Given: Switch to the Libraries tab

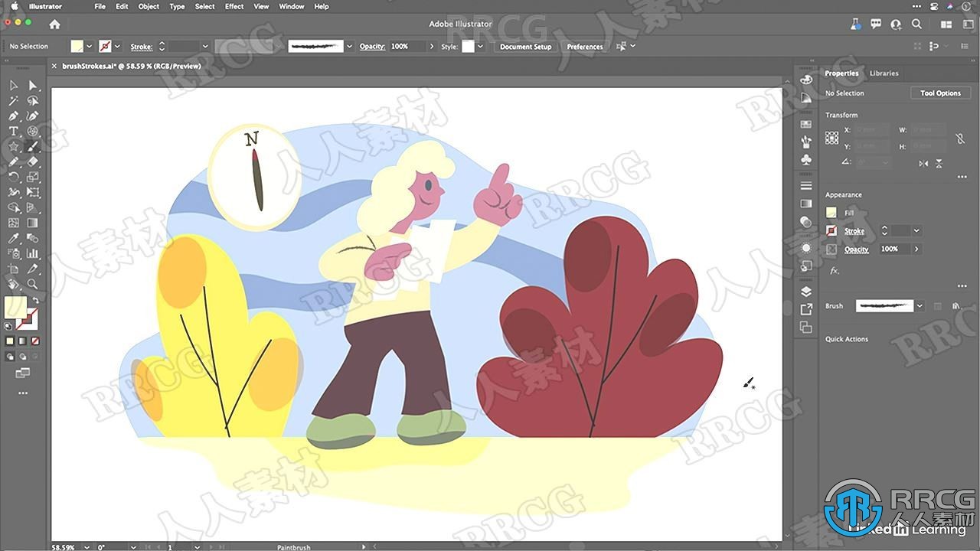Looking at the screenshot, I should [x=884, y=73].
